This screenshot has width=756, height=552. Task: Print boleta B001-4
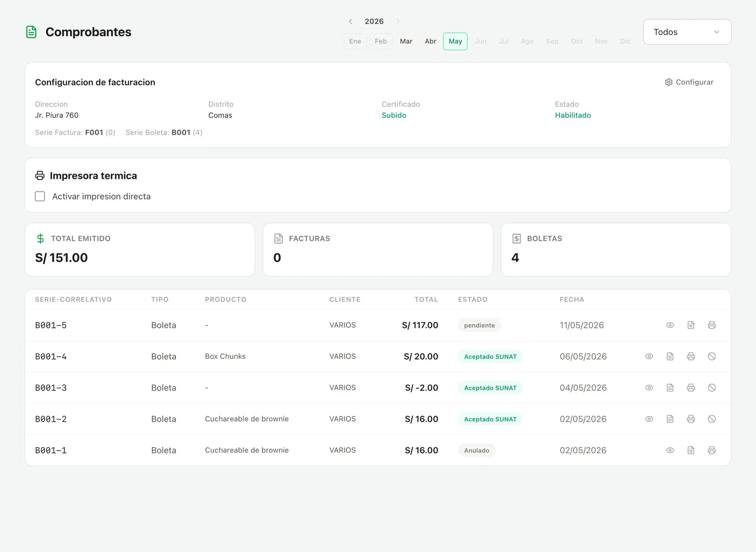[x=691, y=356]
